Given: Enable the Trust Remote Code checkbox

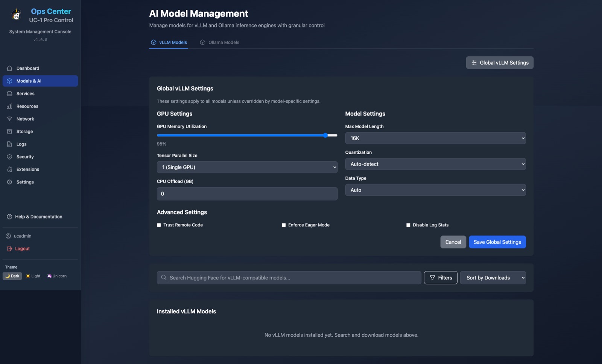Looking at the screenshot, I should coord(159,225).
